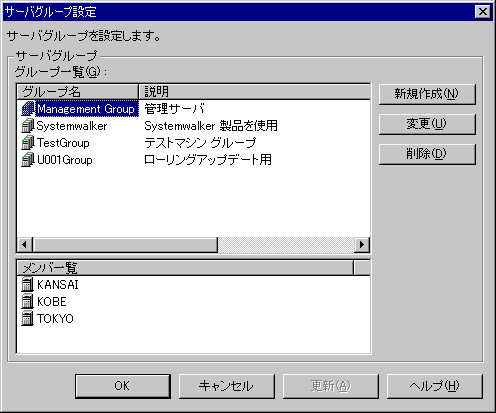Click the グループ名 column header
Viewport: 496px width, 413px height.
77,91
